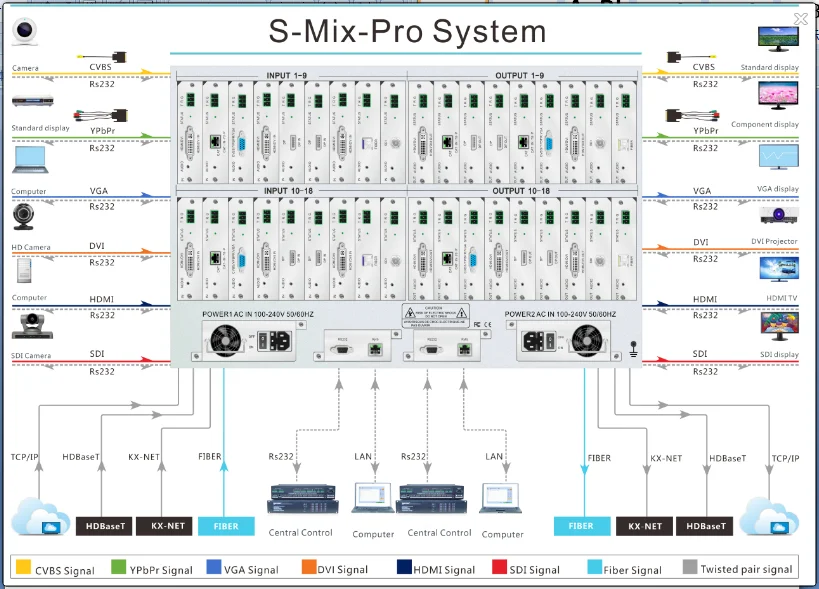The image size is (819, 589).
Task: Dismiss the diagram with the X button
Action: tap(799, 19)
